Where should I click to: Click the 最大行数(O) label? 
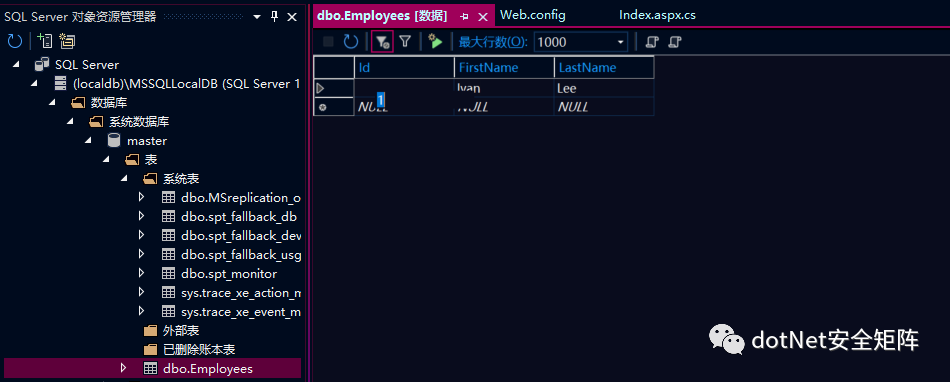(493, 42)
